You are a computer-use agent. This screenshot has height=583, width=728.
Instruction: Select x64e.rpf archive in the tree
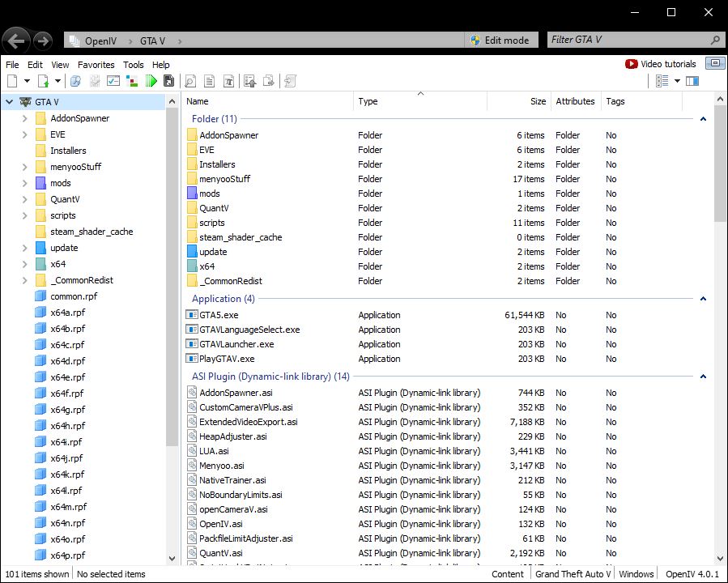point(68,377)
